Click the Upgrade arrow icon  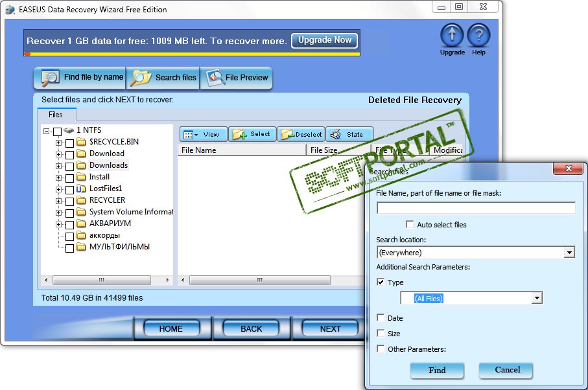451,35
